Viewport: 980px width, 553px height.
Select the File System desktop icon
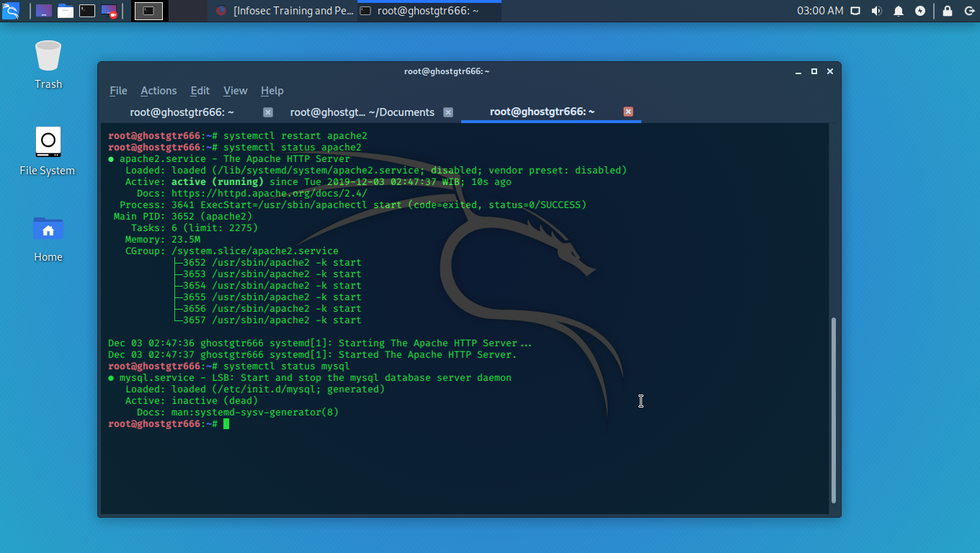click(48, 151)
